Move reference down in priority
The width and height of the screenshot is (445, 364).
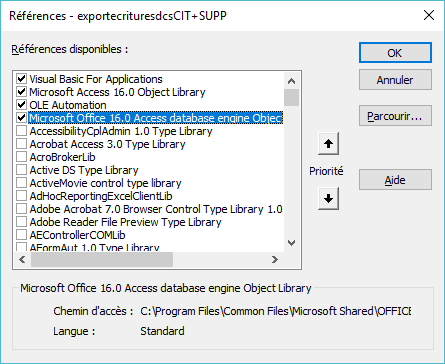pos(328,198)
